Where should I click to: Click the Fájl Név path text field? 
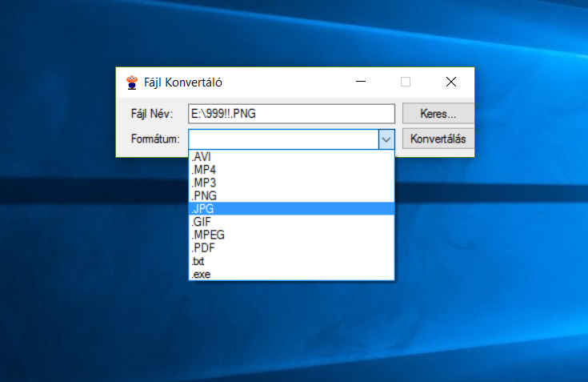(x=291, y=114)
